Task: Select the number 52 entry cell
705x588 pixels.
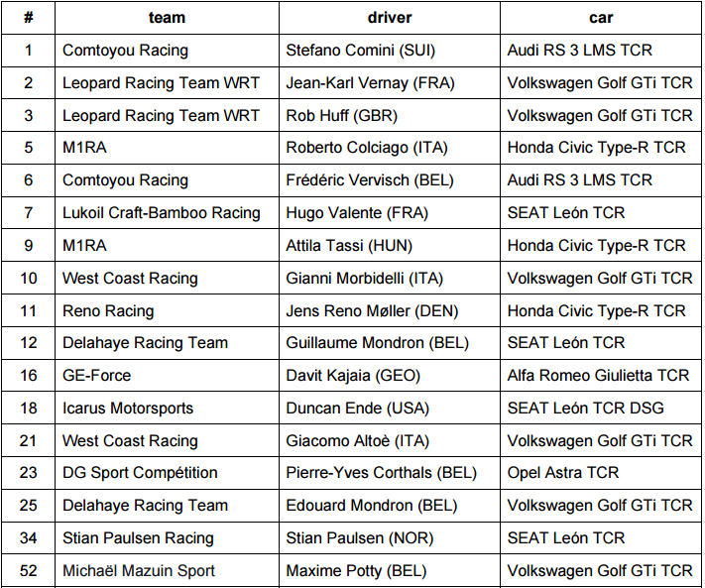Action: coord(29,570)
